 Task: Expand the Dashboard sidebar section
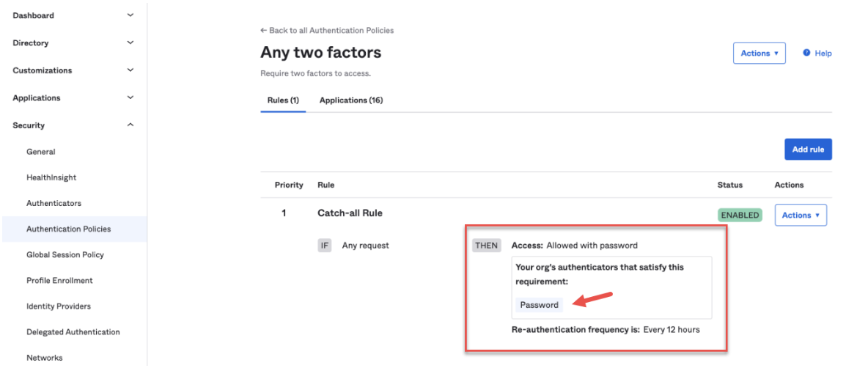tap(130, 15)
